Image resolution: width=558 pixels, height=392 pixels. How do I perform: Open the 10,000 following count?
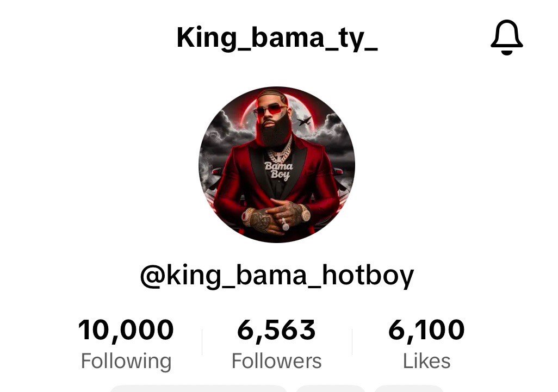[x=126, y=330]
